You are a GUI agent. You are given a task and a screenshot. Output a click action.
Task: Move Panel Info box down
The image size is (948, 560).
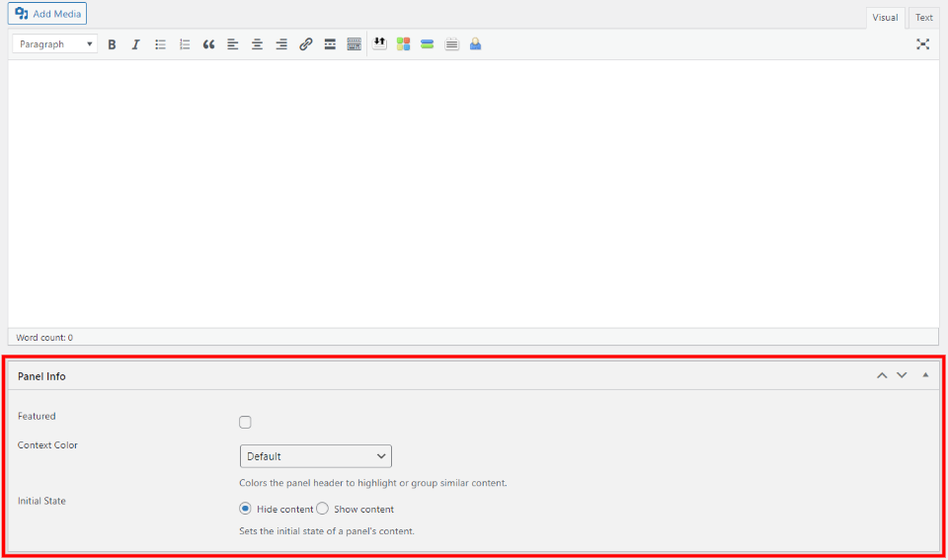902,375
